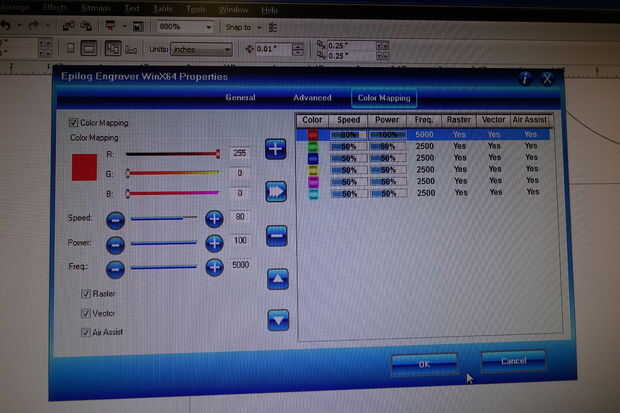The height and width of the screenshot is (413, 620).
Task: Switch to the Advanced tab
Action: (x=312, y=97)
